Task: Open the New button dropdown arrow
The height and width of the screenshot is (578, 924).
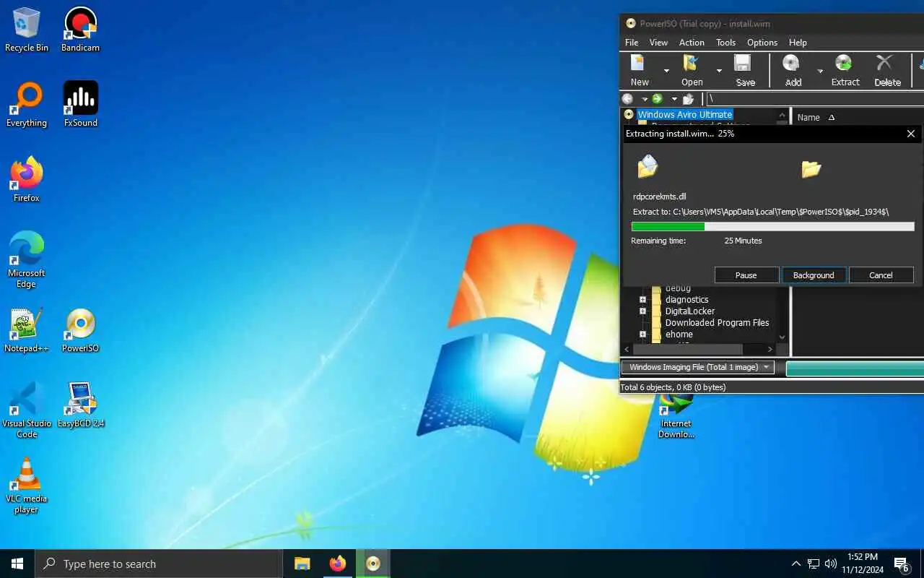Action: pos(666,71)
